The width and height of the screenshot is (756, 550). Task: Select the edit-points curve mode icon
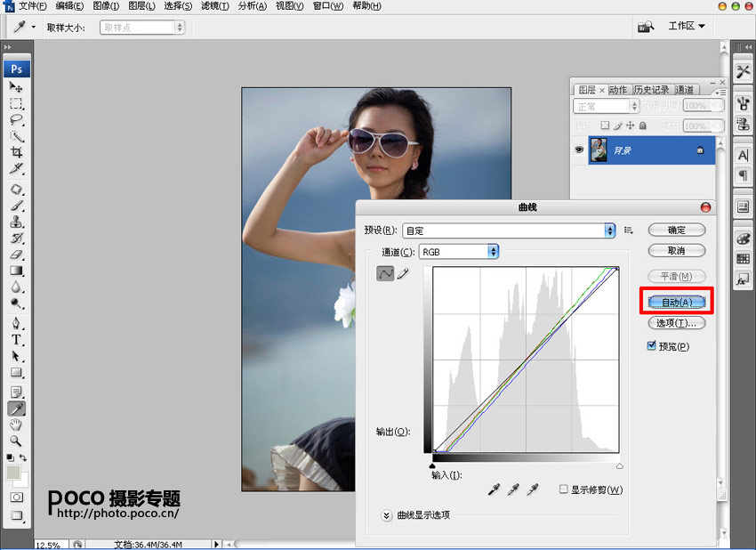click(x=385, y=274)
